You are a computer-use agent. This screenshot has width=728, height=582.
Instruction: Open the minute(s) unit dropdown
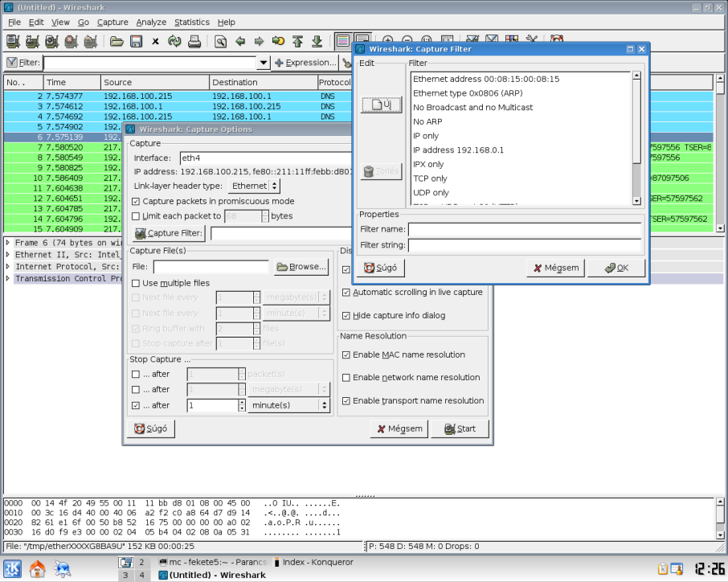tap(288, 405)
